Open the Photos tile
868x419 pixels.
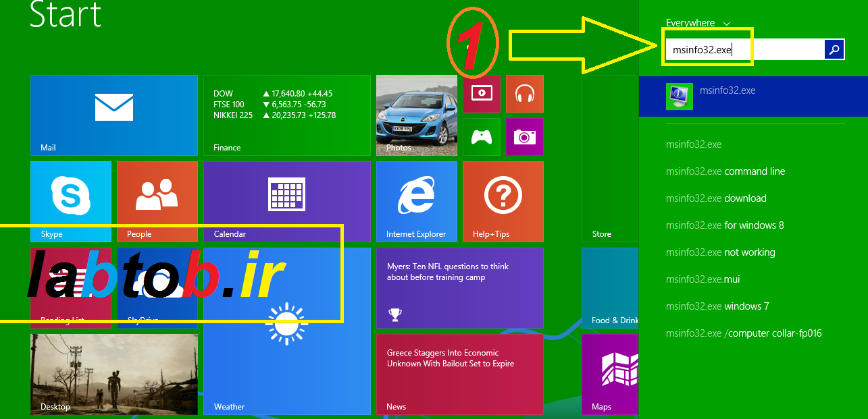417,115
